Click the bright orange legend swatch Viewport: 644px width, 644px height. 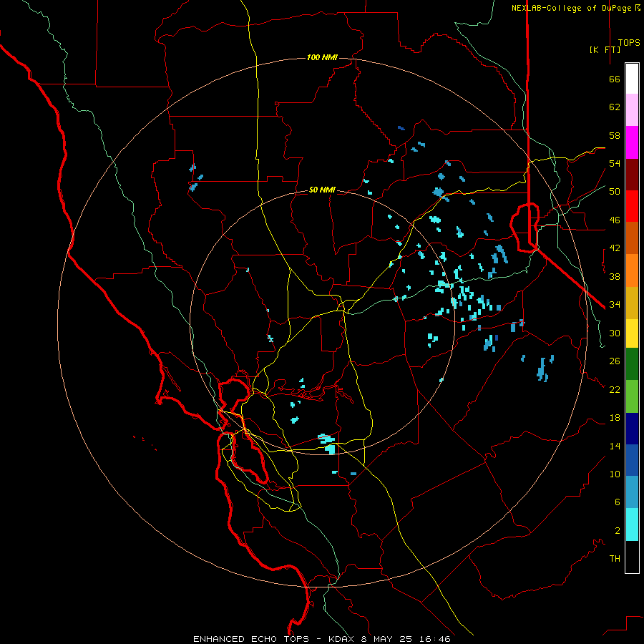pos(632,270)
